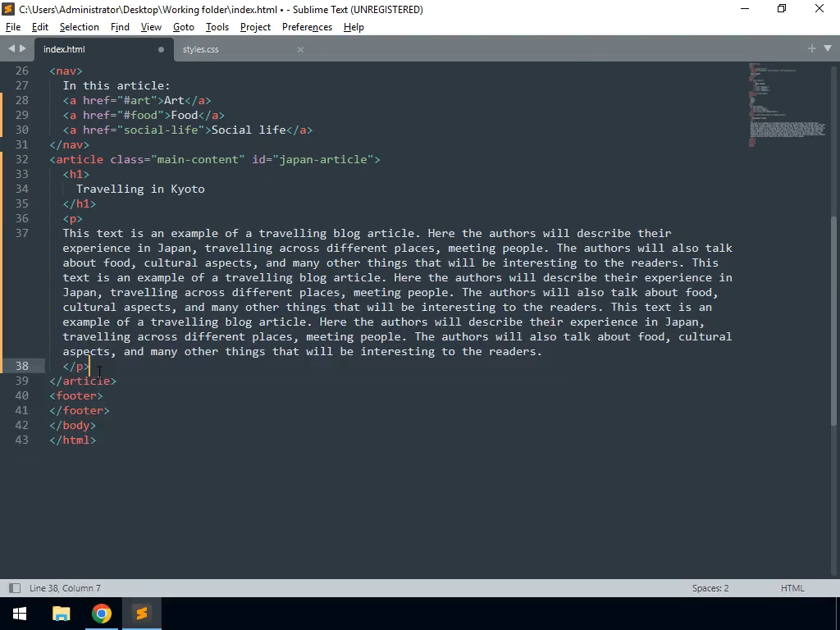Open the Preferences menu
Screen dimensions: 840x630
[x=307, y=27]
